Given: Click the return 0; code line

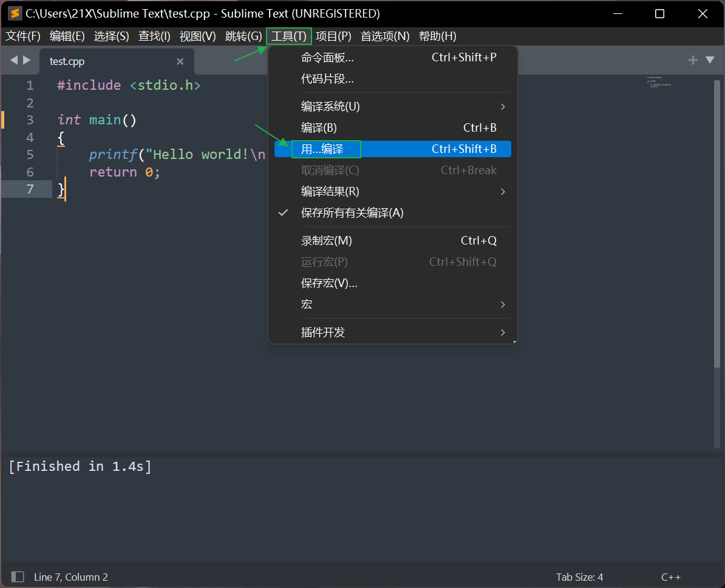Looking at the screenshot, I should point(125,172).
